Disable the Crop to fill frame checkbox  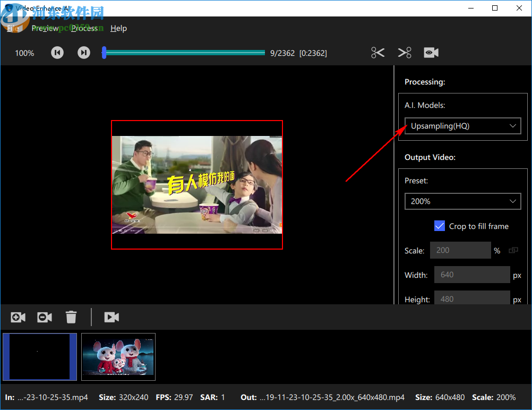[440, 226]
